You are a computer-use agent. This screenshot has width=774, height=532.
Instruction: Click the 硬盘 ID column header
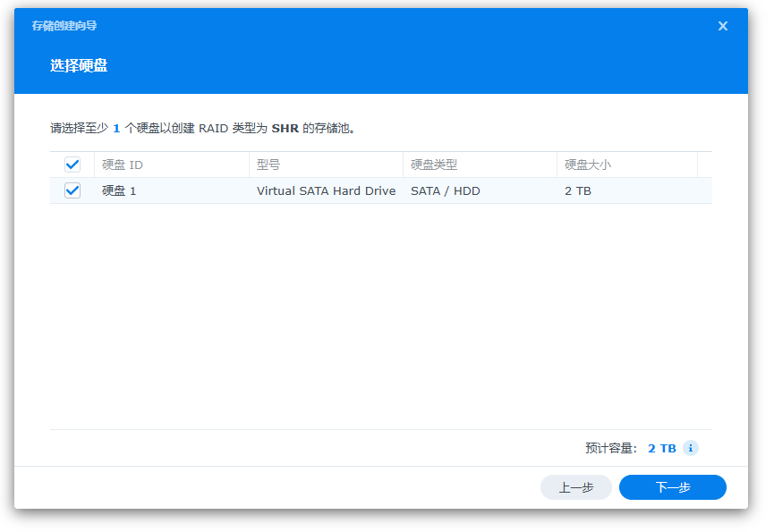[x=123, y=165]
